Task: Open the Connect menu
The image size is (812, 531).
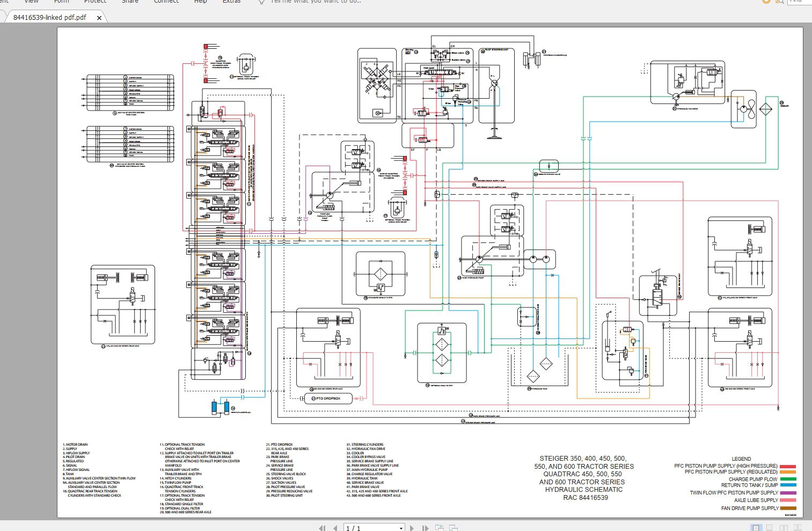Action: 166,2
